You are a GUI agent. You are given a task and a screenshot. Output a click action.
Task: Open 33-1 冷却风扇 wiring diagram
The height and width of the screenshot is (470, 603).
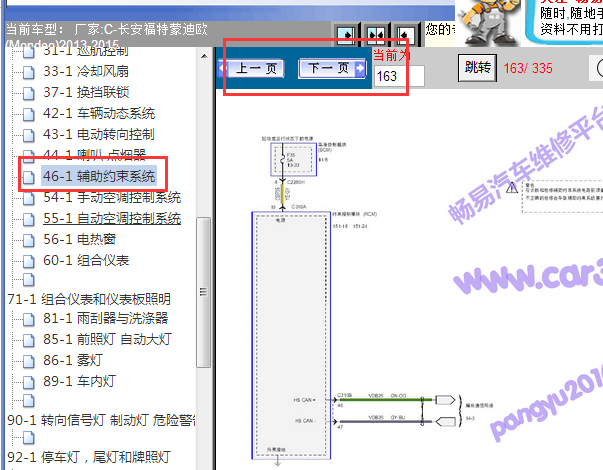click(x=85, y=71)
